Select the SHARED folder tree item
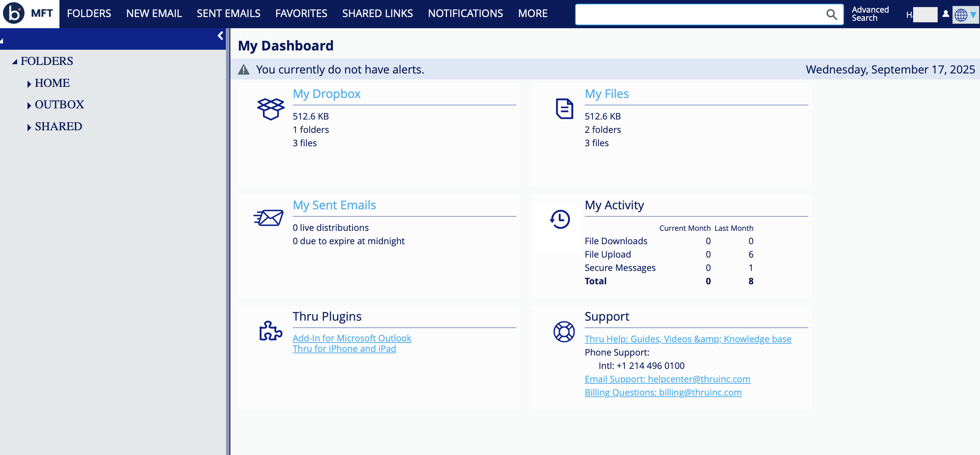Screen dimensions: 980x455 coord(58,127)
